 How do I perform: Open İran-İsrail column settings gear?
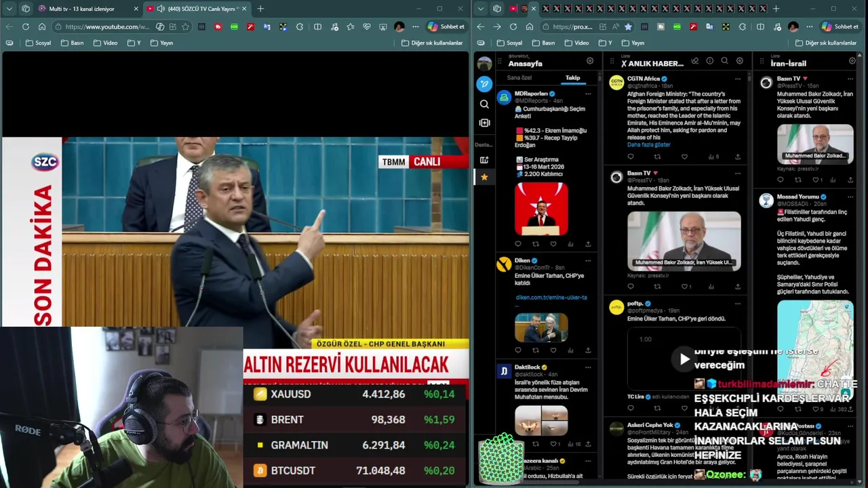(x=852, y=61)
